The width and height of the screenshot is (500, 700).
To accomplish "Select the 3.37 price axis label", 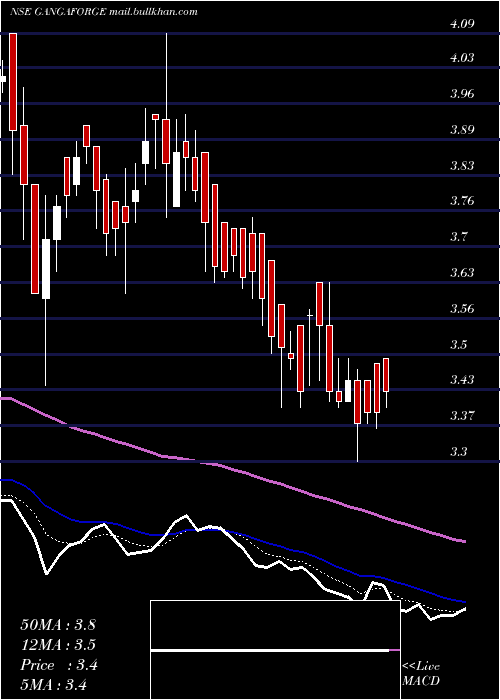I will pyautogui.click(x=461, y=416).
